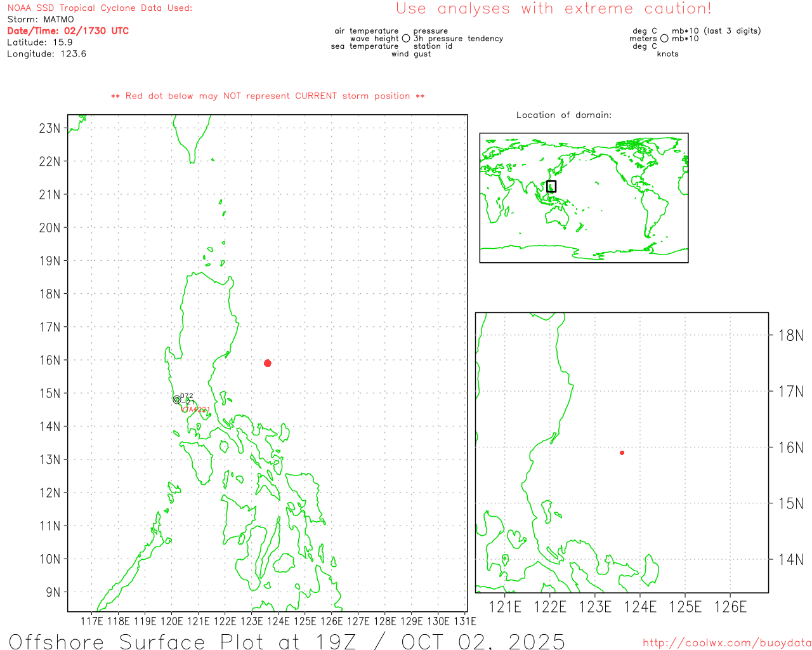Click the red station ID V7A4221 label

(195, 409)
